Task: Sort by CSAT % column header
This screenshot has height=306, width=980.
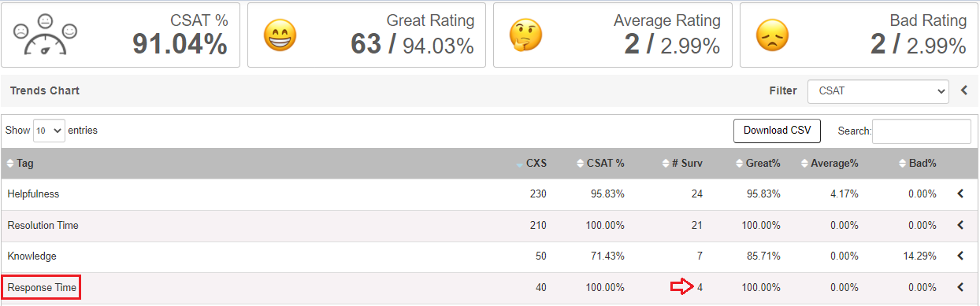Action: (x=600, y=164)
